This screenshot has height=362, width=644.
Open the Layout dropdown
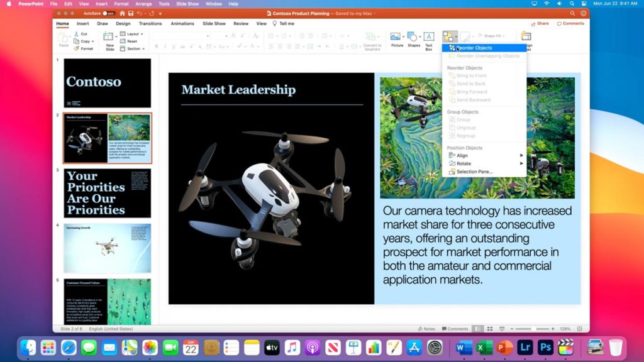(132, 34)
